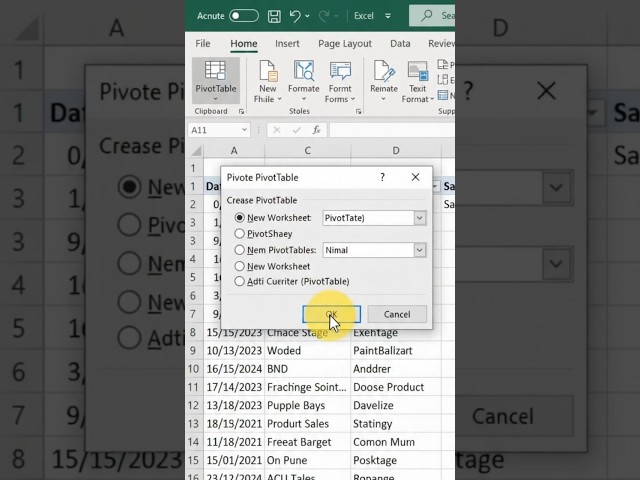Select the Adti Cueriter (PivotTable) option

pyautogui.click(x=240, y=281)
